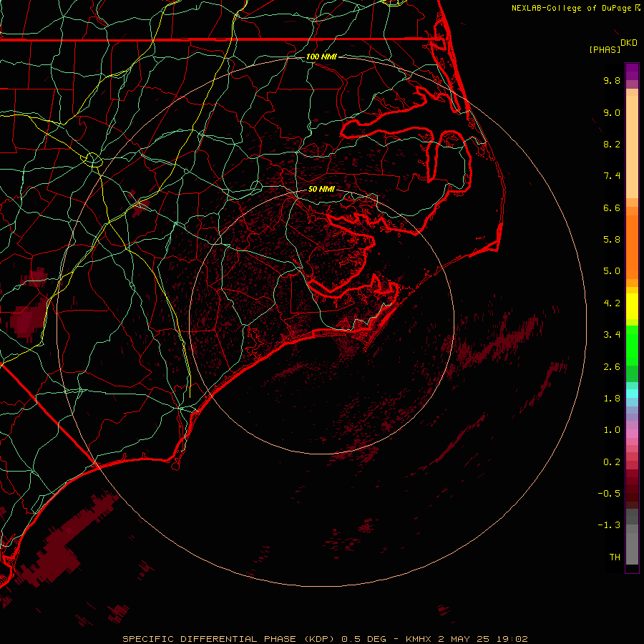Click the pink segment of the color bar

[x=632, y=434]
